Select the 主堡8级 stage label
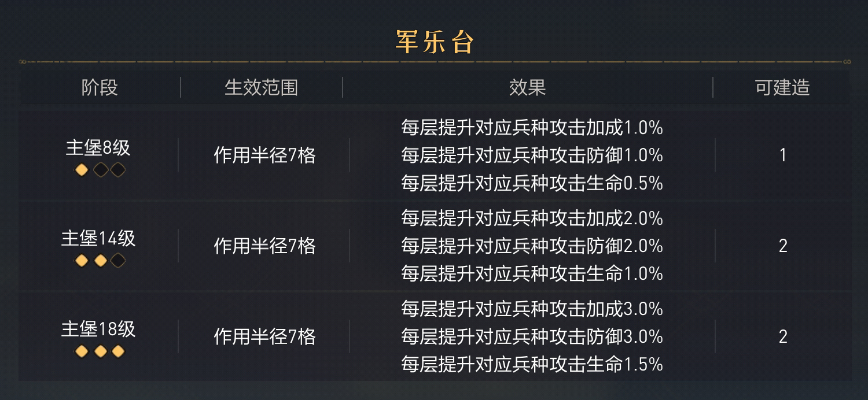Image resolution: width=868 pixels, height=400 pixels. (98, 148)
